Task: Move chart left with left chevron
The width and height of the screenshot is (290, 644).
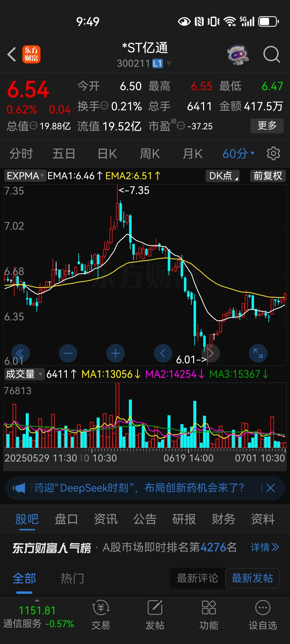Action: pos(163,353)
